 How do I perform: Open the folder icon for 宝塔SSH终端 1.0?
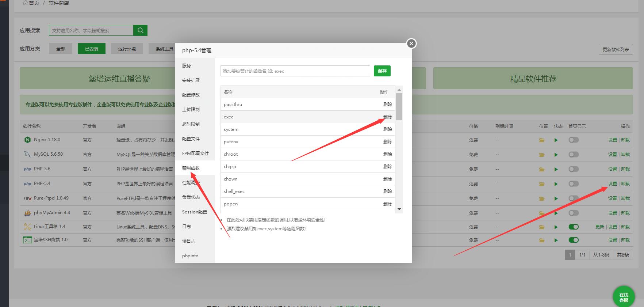(542, 240)
